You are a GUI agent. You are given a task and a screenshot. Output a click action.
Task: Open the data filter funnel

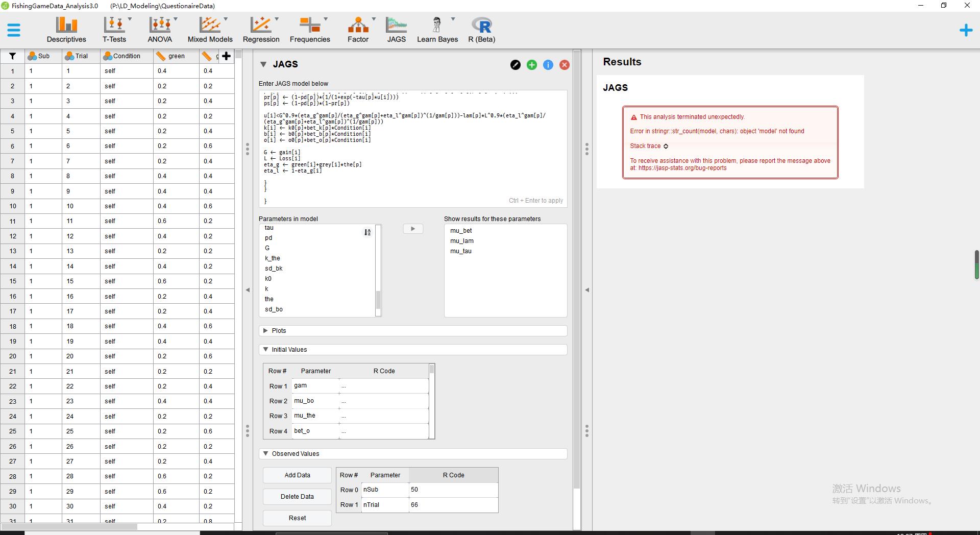(x=13, y=56)
